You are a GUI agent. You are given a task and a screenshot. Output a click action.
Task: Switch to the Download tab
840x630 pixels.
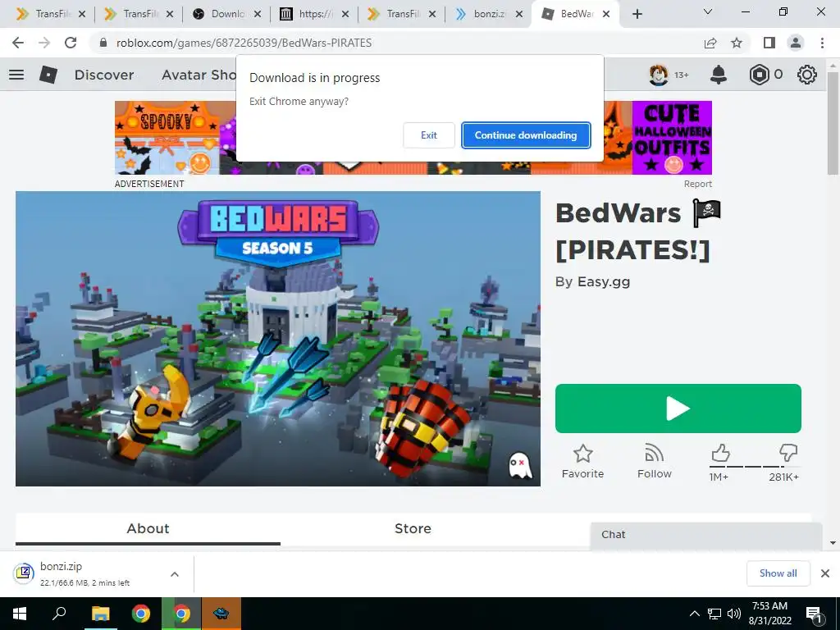coord(227,14)
